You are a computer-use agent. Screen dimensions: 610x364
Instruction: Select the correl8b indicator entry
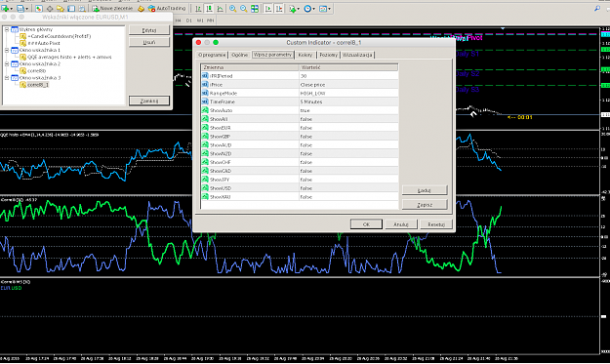tap(36, 71)
